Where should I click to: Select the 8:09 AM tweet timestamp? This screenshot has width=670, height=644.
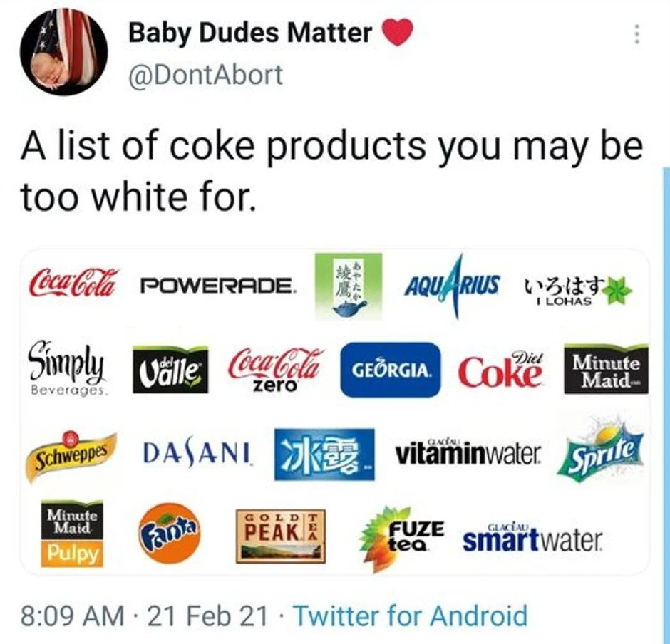coord(72,616)
